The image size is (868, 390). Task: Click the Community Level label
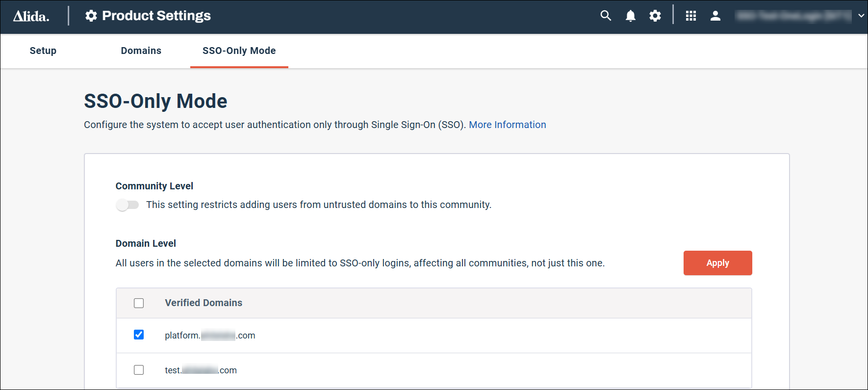(154, 186)
